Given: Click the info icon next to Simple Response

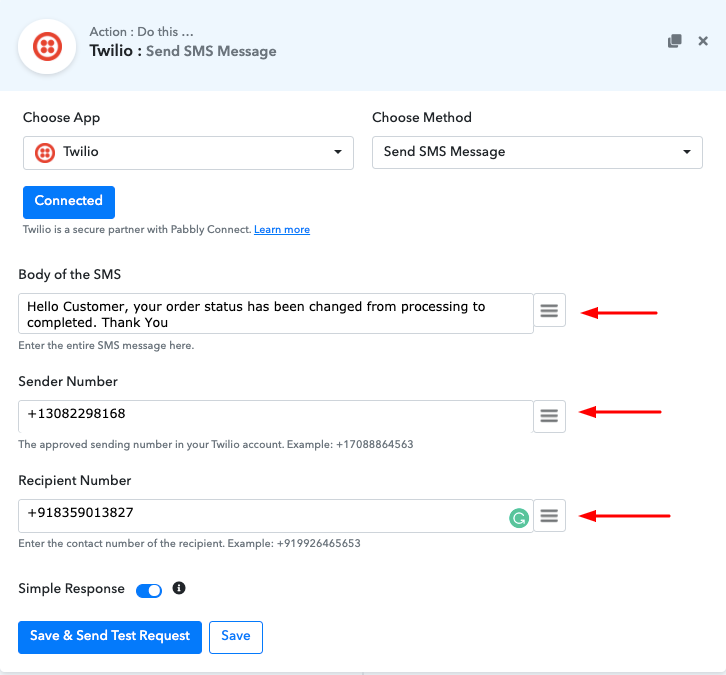Looking at the screenshot, I should (x=179, y=588).
